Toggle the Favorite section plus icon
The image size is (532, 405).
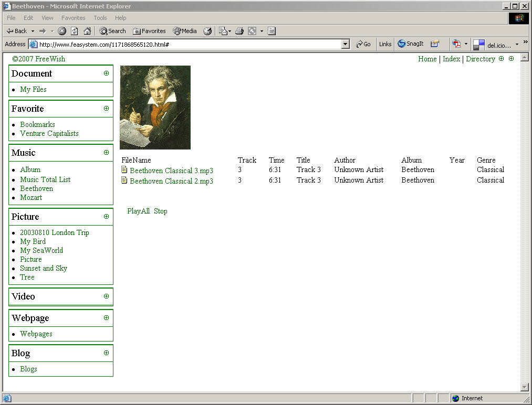[106, 109]
